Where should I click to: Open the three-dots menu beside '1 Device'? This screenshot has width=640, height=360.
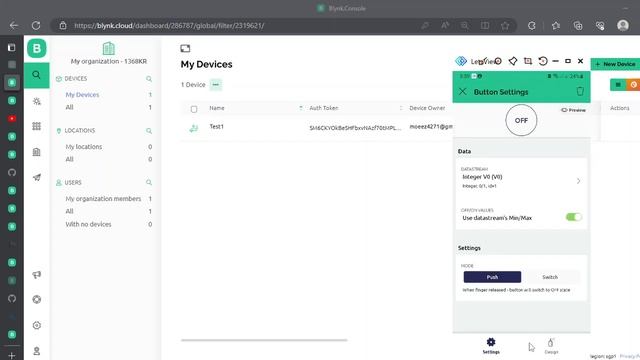(216, 85)
